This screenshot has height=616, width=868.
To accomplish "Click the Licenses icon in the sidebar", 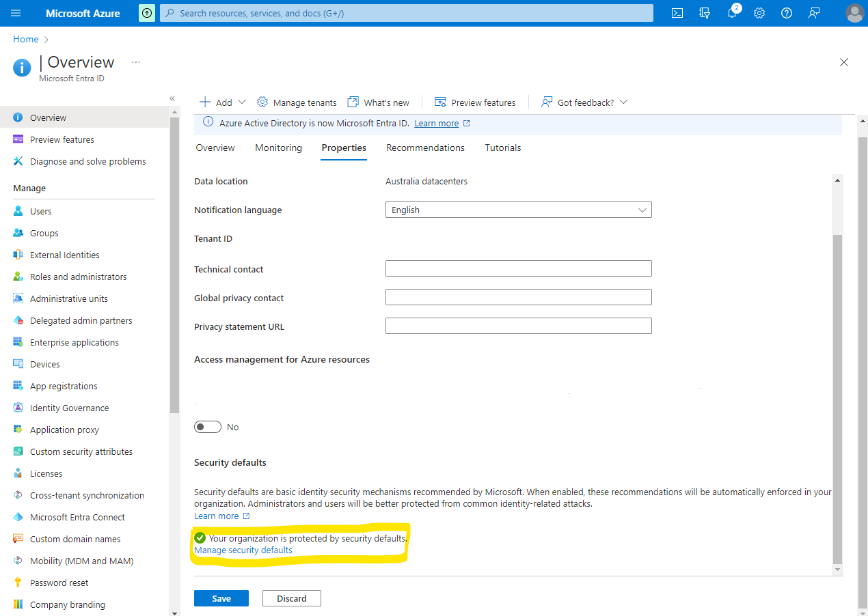I will [x=18, y=473].
